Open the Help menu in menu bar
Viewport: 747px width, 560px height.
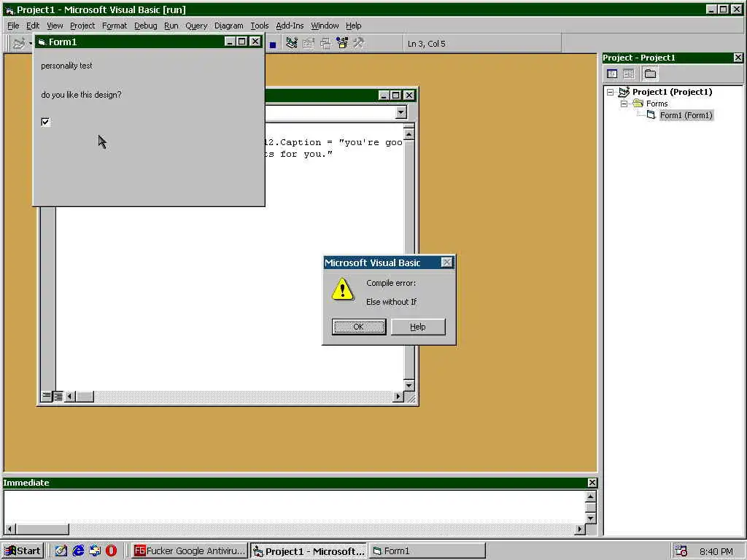(x=354, y=26)
